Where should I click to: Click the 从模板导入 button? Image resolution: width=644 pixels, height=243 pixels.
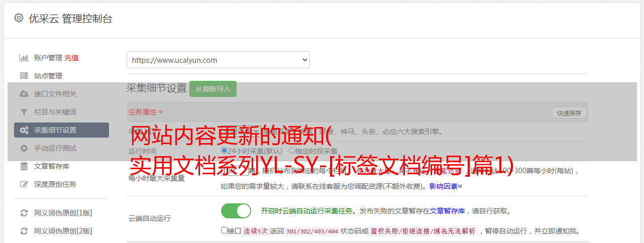point(213,89)
